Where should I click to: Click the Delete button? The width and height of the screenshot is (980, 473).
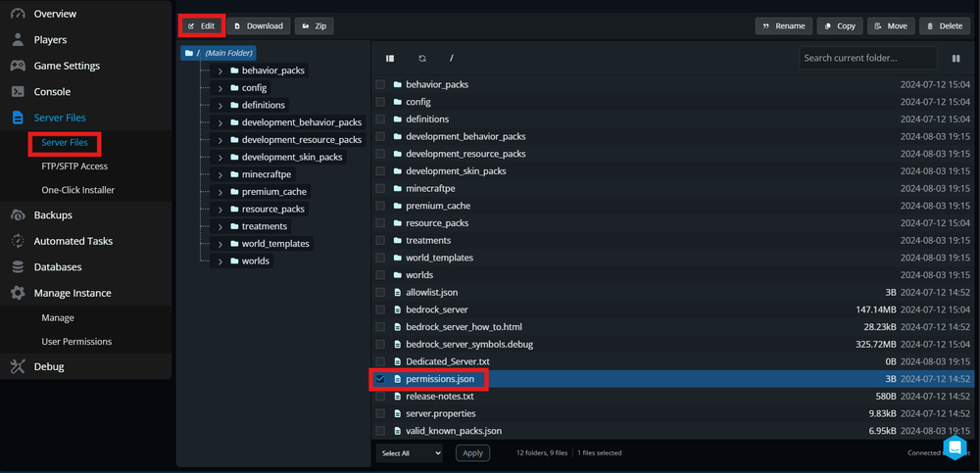(x=944, y=25)
